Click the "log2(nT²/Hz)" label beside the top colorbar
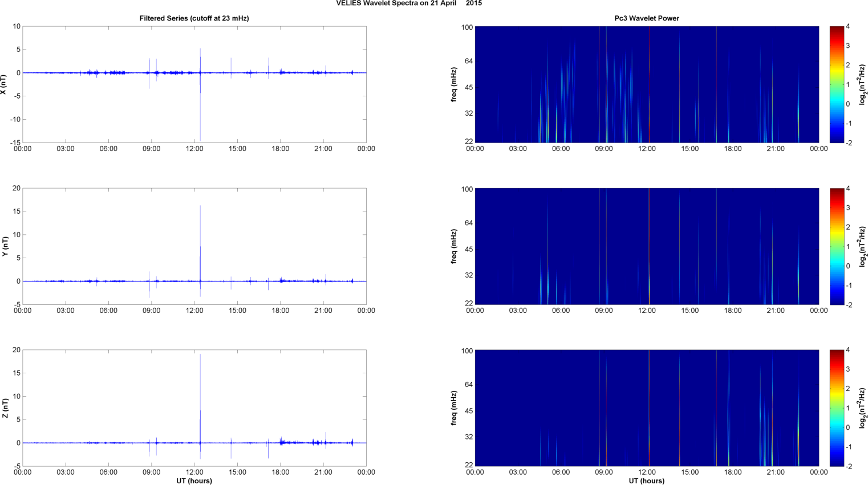 863,84
